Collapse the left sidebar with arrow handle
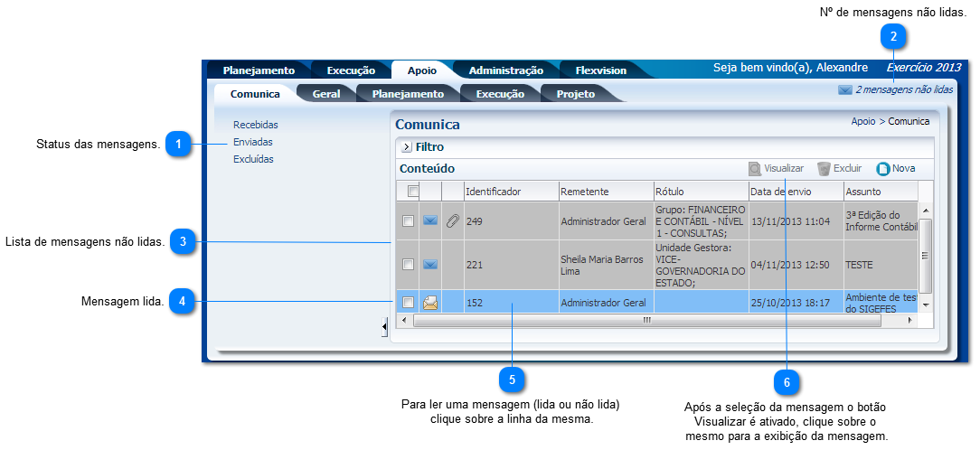The image size is (980, 450). pos(384,326)
